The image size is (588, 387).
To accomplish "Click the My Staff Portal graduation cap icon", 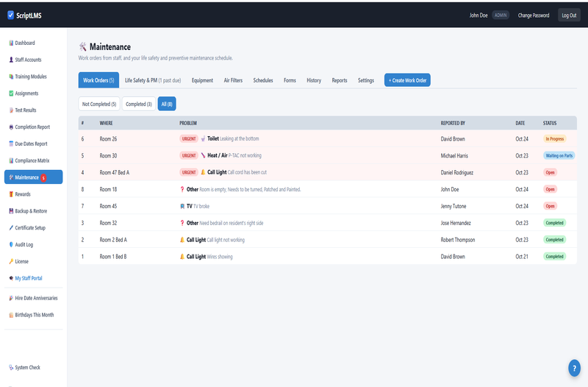I will click(x=11, y=278).
